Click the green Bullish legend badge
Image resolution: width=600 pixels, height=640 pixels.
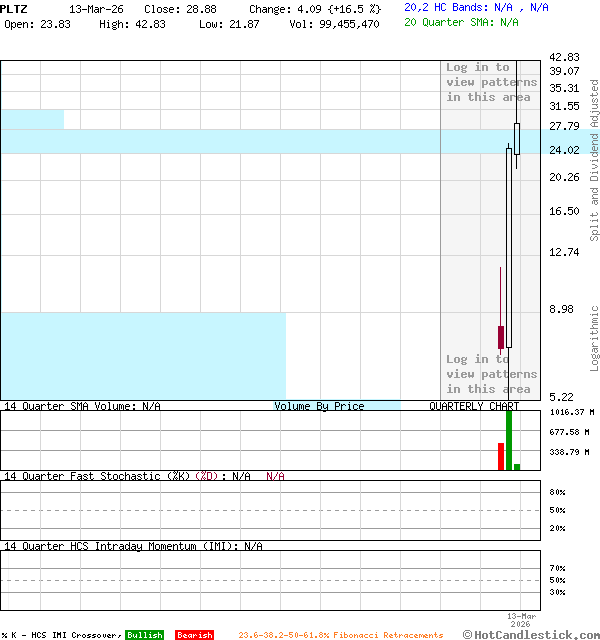pyautogui.click(x=144, y=635)
